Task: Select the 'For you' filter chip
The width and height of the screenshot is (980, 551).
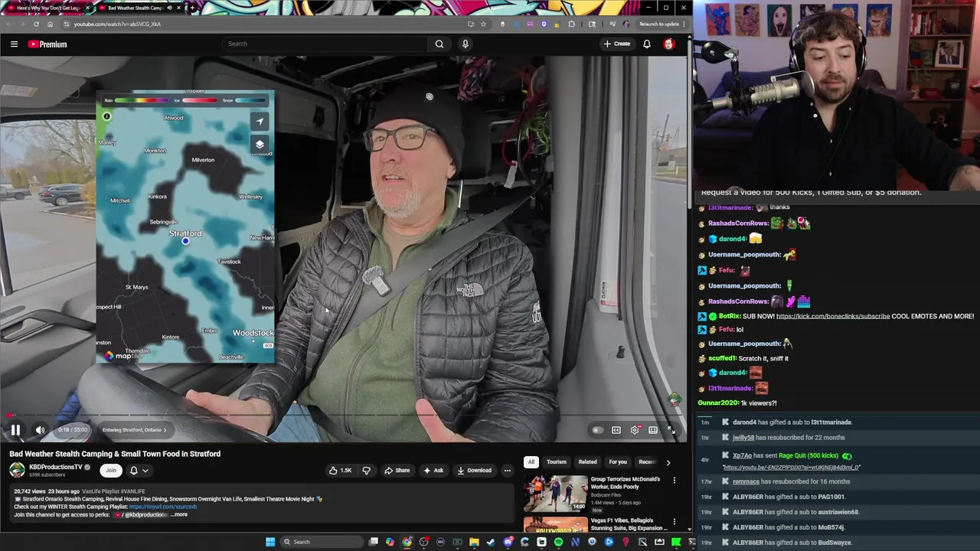Action: pos(618,462)
